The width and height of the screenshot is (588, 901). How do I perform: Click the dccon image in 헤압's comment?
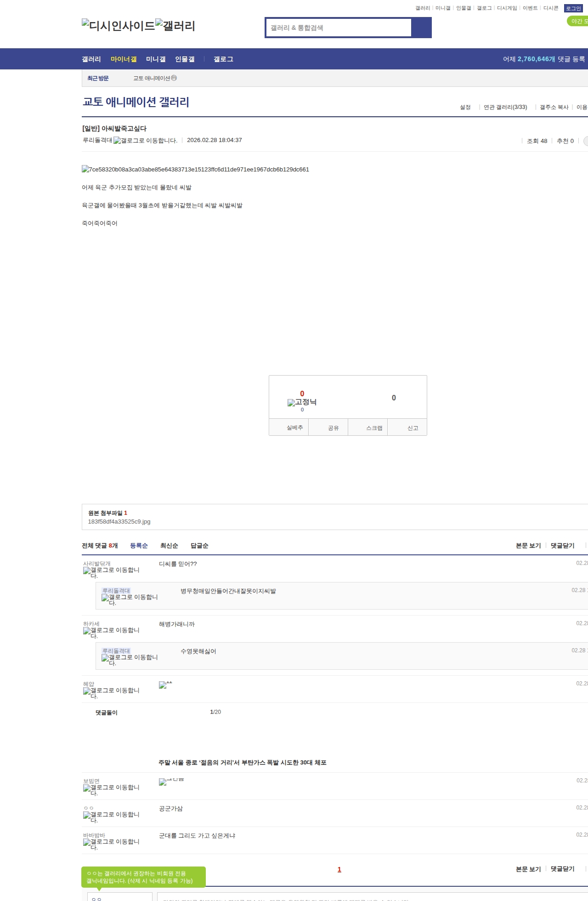click(165, 685)
